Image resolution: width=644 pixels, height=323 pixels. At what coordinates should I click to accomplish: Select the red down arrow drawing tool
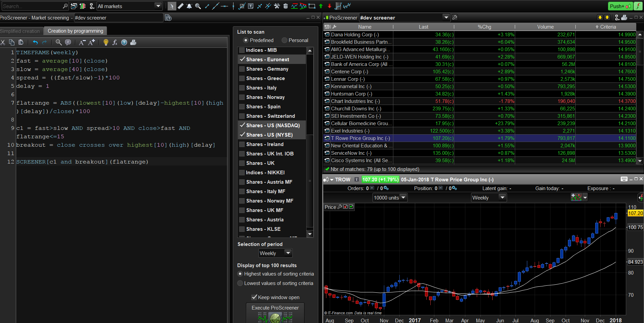[x=329, y=6]
